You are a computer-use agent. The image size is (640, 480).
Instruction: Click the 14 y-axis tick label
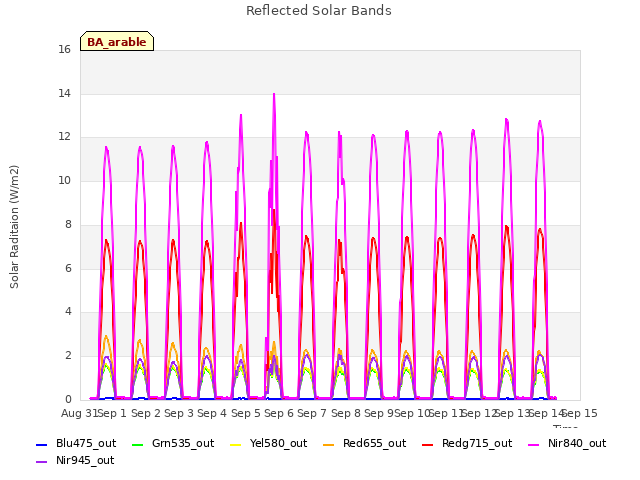[64, 93]
